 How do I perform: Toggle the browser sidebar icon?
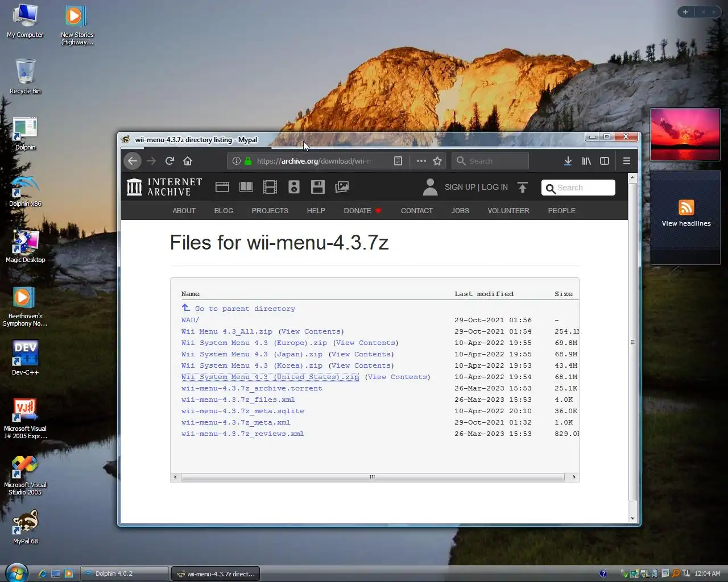(605, 161)
